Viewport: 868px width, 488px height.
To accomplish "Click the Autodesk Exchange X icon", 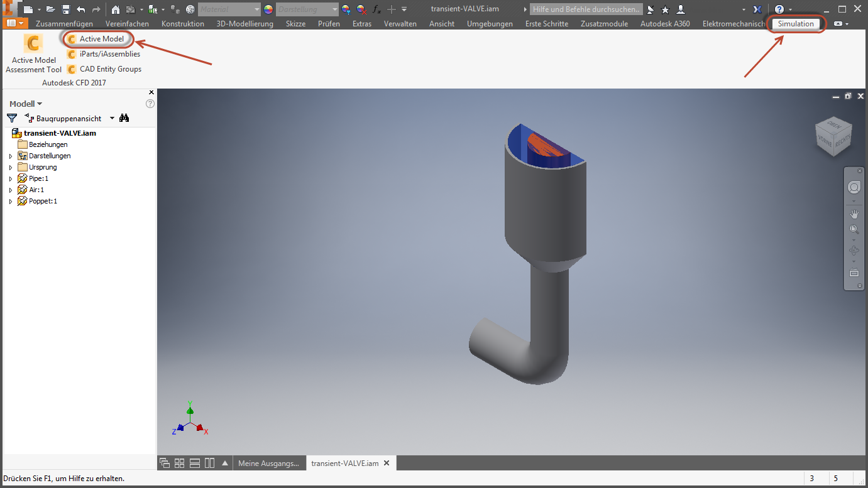I will (757, 9).
